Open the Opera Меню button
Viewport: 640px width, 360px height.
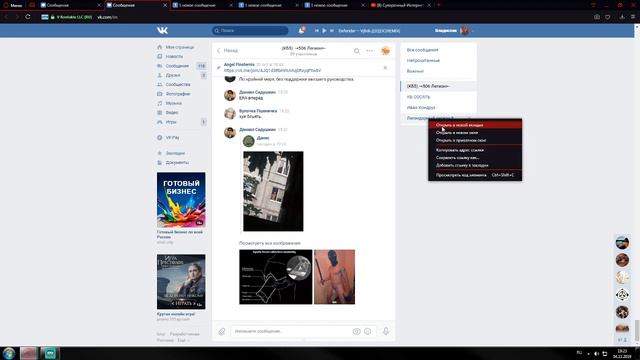[x=12, y=5]
